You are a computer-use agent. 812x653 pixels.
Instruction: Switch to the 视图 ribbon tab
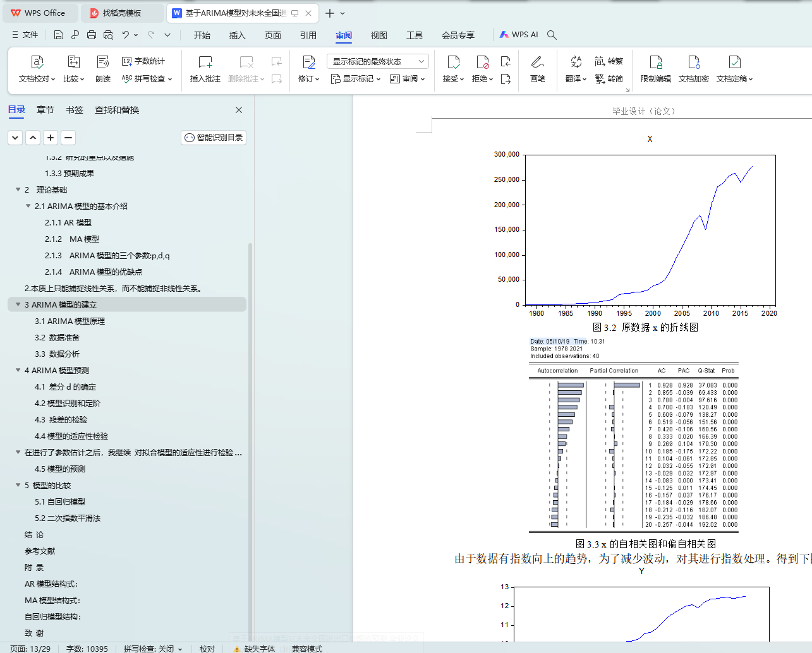point(379,35)
